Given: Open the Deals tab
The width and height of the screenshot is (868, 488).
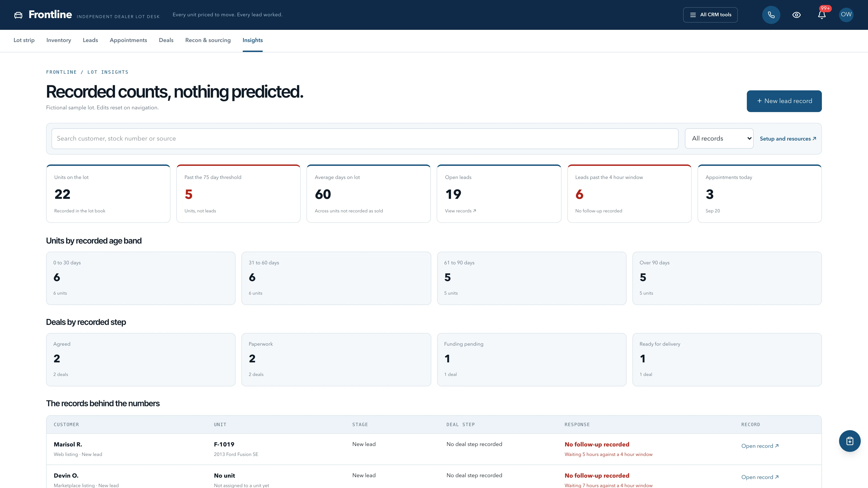Looking at the screenshot, I should 166,40.
